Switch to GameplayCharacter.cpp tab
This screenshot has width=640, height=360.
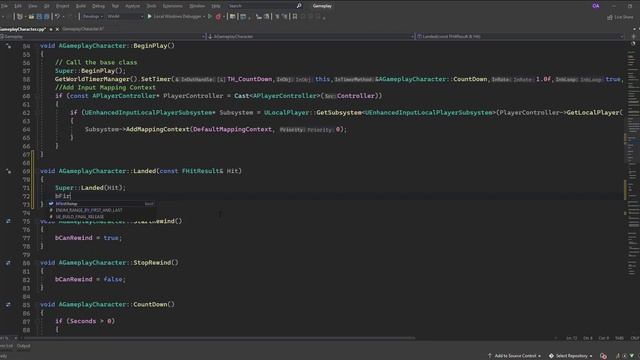(22, 29)
